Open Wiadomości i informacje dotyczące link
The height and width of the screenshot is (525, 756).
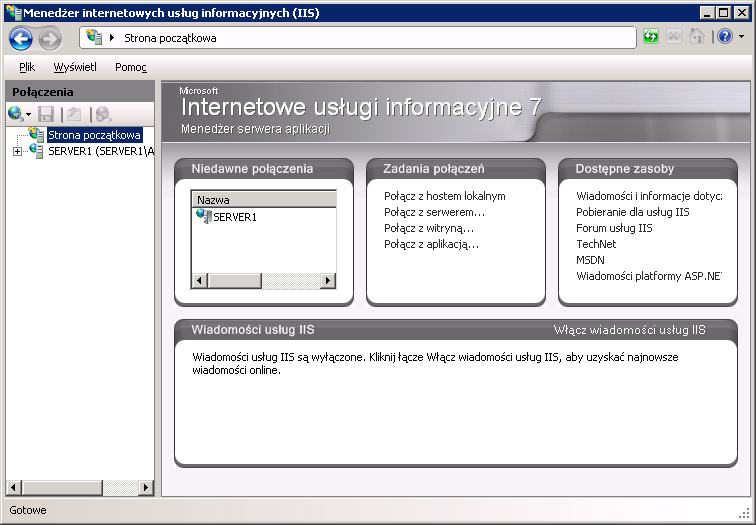point(649,196)
